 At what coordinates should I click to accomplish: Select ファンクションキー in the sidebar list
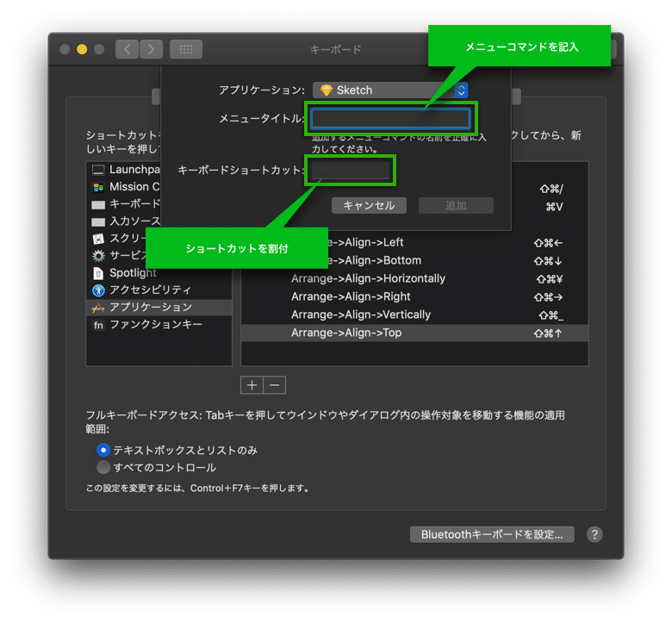[x=159, y=325]
